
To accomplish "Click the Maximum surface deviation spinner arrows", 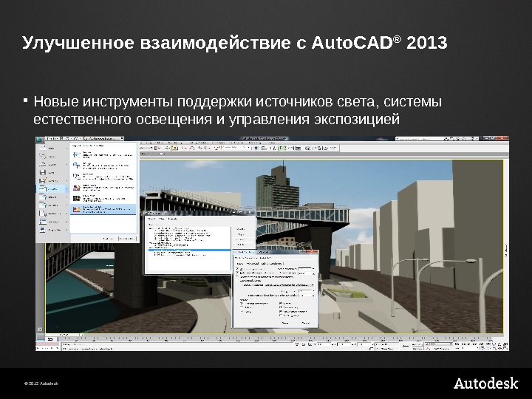I will [x=313, y=296].
